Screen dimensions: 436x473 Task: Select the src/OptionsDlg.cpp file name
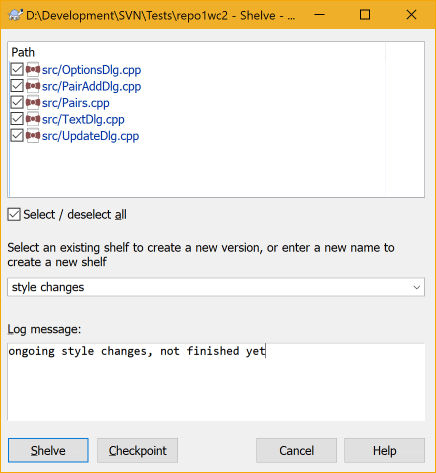point(91,70)
